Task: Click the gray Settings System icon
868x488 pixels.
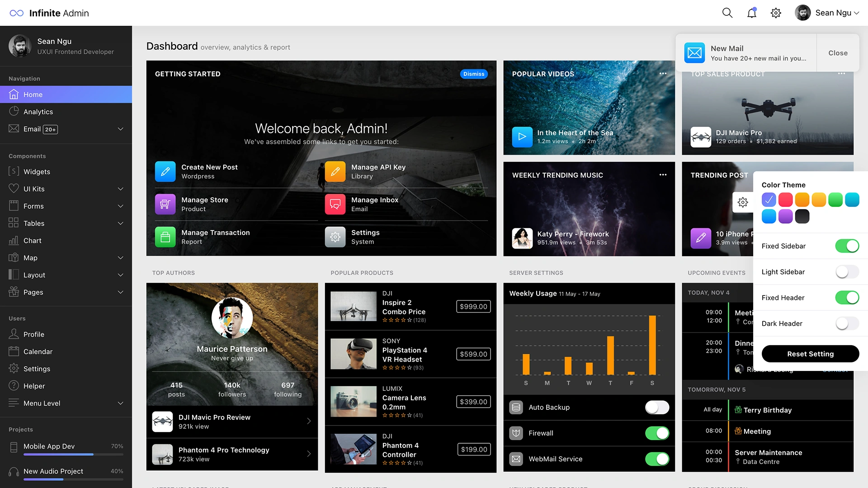Action: [335, 237]
